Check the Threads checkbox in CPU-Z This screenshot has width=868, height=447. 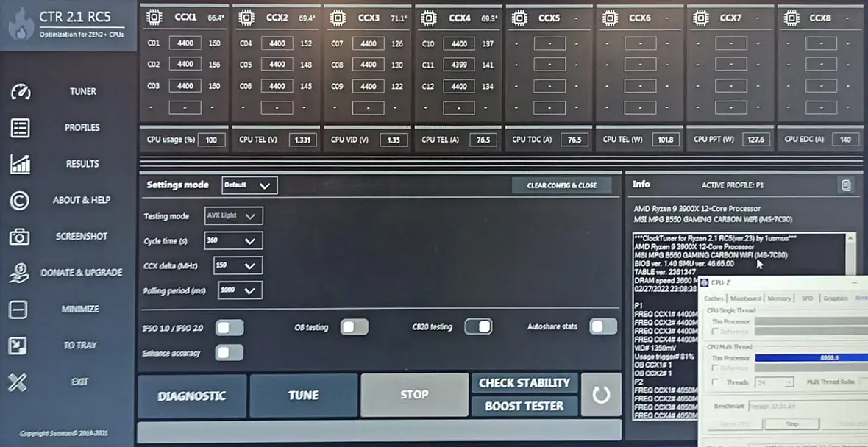click(x=716, y=382)
